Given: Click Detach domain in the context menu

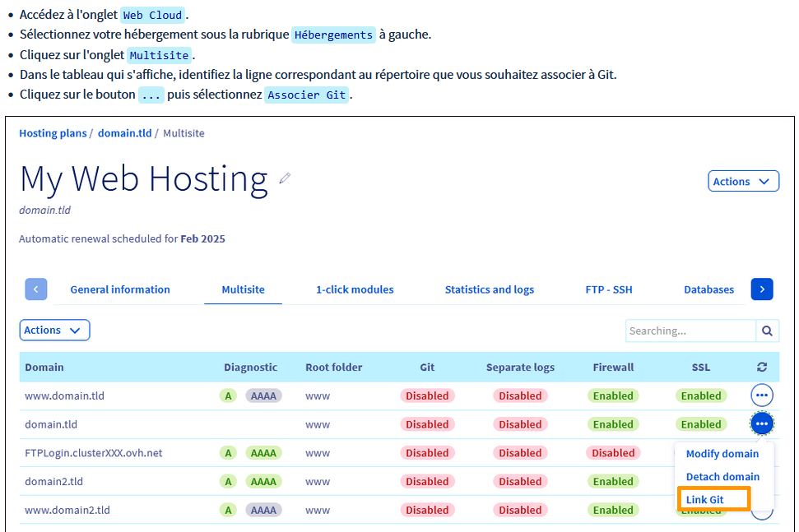Looking at the screenshot, I should [722, 477].
